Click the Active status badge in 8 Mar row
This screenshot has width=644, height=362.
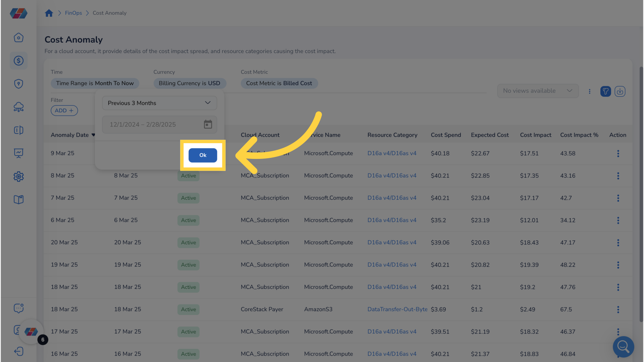tap(189, 176)
